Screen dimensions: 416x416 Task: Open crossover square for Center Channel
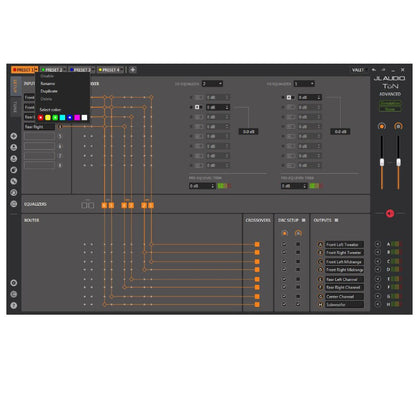point(257,296)
